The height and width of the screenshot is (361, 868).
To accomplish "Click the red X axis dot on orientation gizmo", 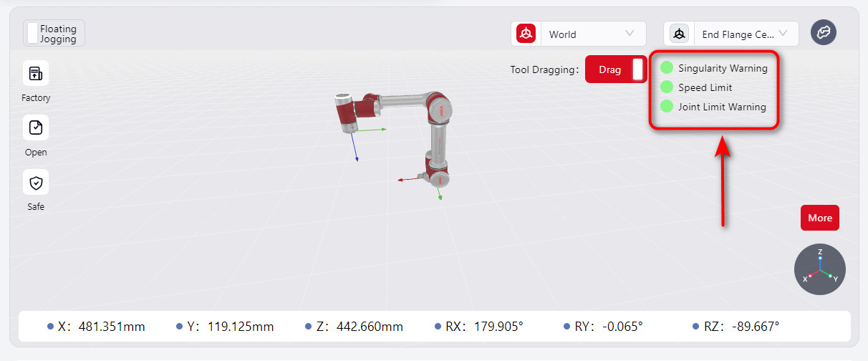I will [810, 275].
